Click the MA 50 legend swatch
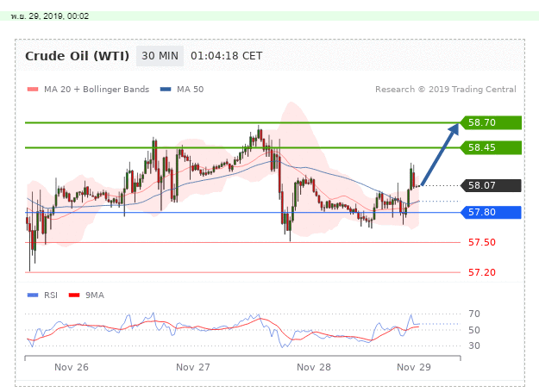The height and width of the screenshot is (392, 539). tap(166, 90)
